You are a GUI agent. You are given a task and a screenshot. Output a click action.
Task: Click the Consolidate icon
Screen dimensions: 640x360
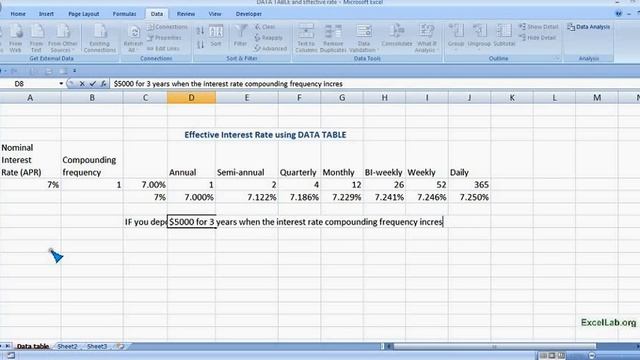[397, 36]
